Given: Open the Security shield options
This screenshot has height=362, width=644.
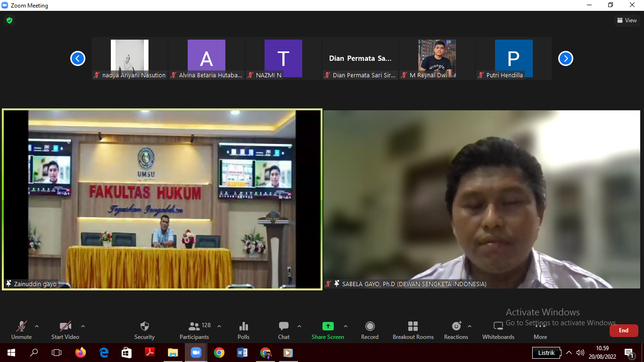Looking at the screenshot, I should pyautogui.click(x=144, y=330).
